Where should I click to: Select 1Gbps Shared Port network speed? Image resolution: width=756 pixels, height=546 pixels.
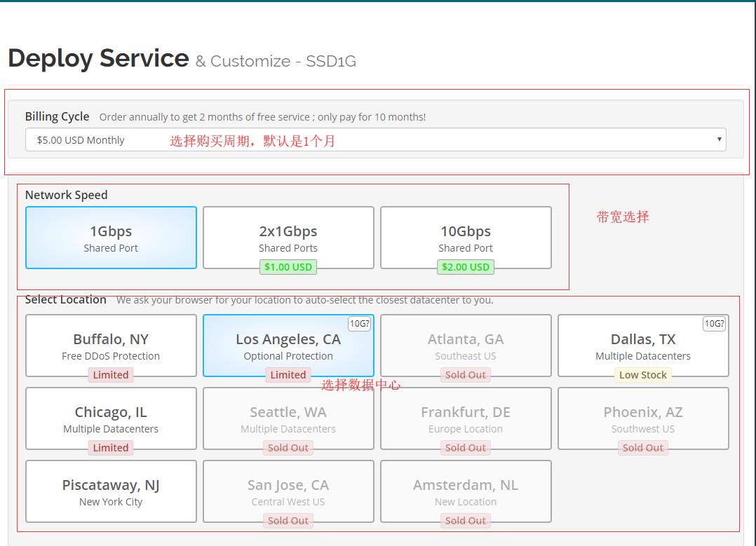(x=111, y=238)
